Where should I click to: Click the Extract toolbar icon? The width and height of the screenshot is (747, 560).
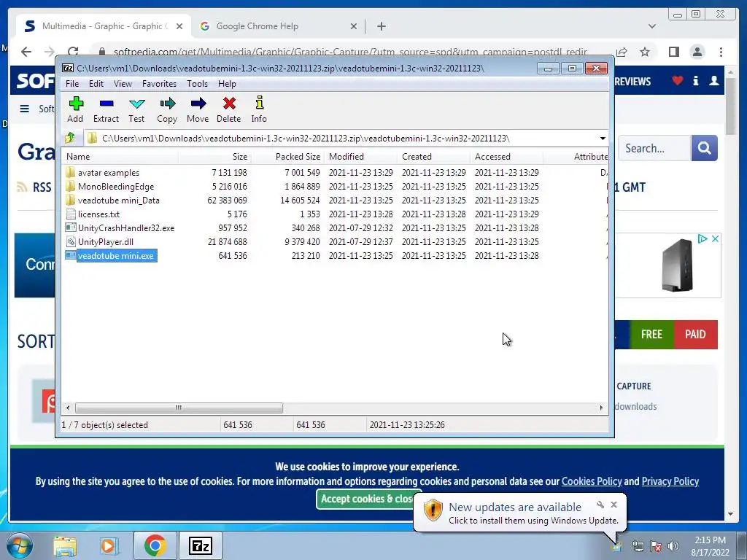pyautogui.click(x=106, y=109)
